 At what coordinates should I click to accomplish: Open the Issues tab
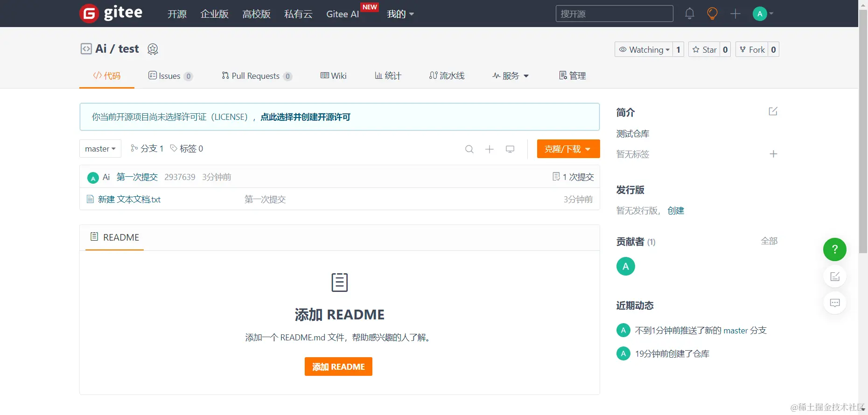point(170,76)
